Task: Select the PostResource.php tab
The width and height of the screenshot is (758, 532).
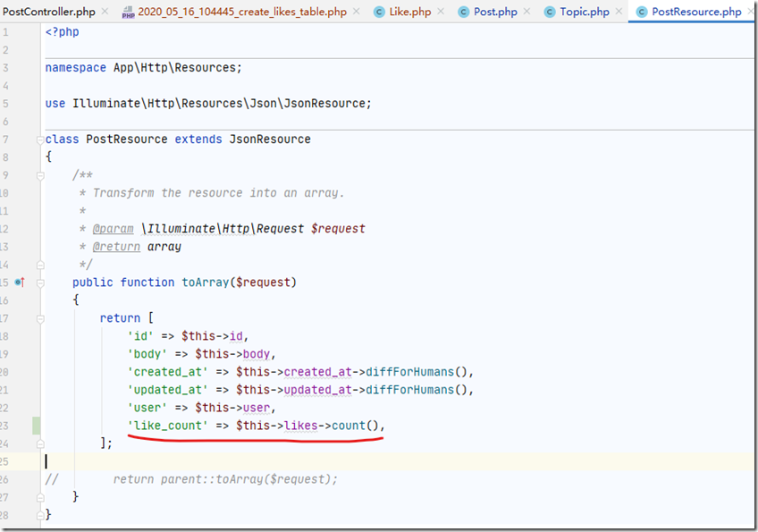Action: click(696, 12)
